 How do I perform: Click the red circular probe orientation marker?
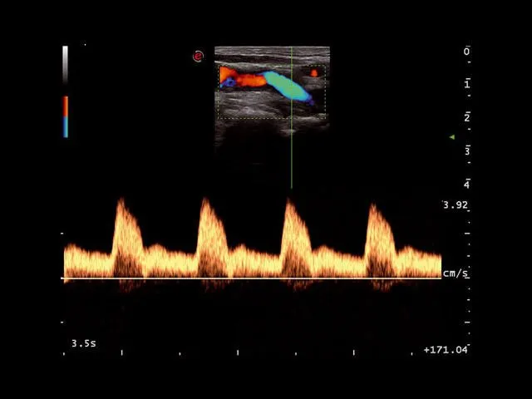(198, 57)
